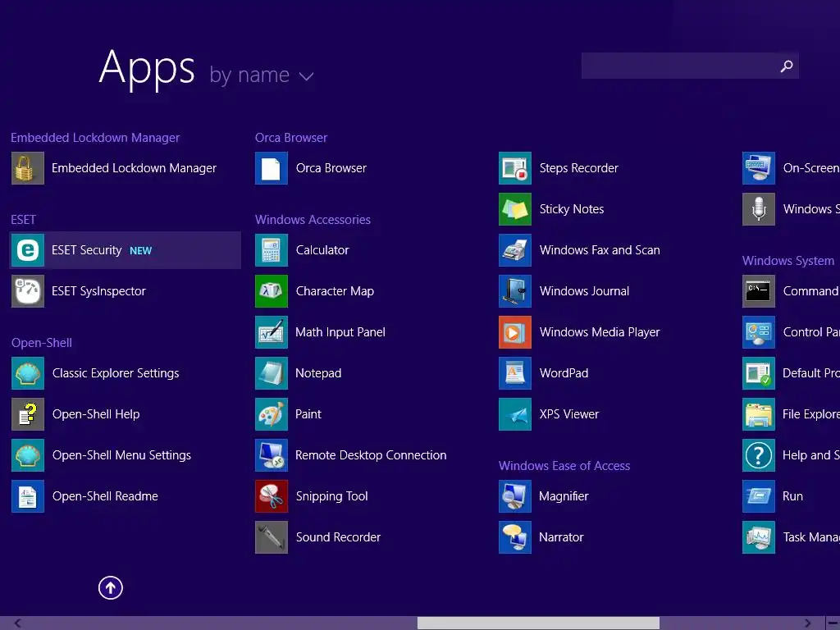
Task: Open the Remote Desktop Connection icon
Action: [272, 455]
